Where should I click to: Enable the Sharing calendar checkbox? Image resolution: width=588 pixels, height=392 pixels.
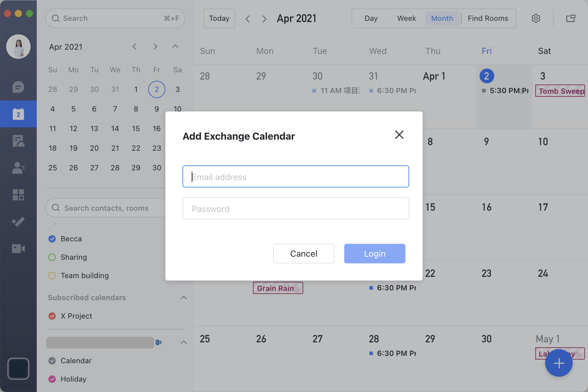coord(52,257)
